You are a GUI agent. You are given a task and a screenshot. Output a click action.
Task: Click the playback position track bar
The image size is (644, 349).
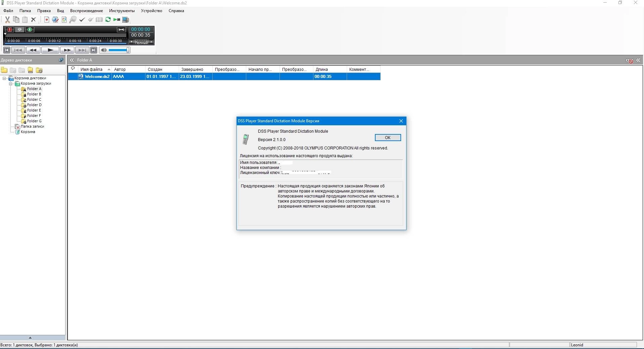point(66,35)
